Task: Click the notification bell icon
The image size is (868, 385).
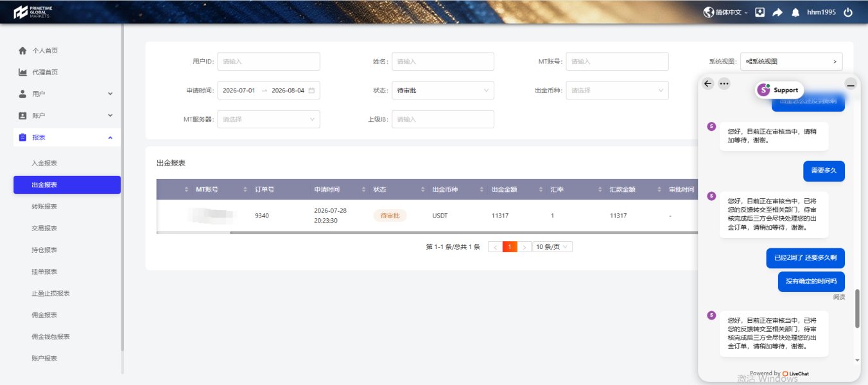Action: point(795,12)
